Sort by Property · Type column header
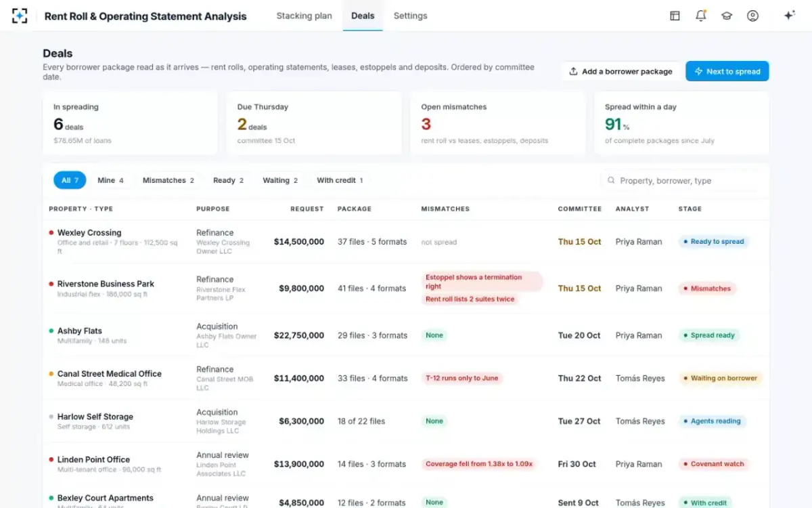The width and height of the screenshot is (812, 508). point(81,209)
